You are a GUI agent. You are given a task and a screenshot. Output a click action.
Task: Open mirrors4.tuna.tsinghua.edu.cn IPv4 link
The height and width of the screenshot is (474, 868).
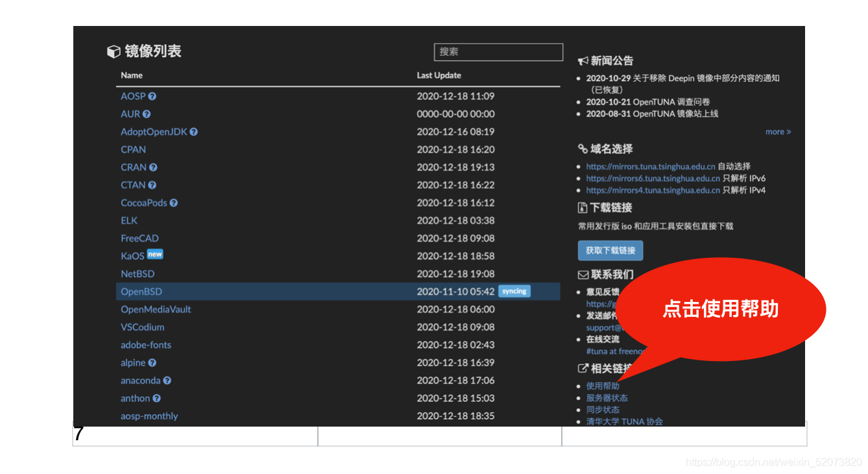coord(653,190)
